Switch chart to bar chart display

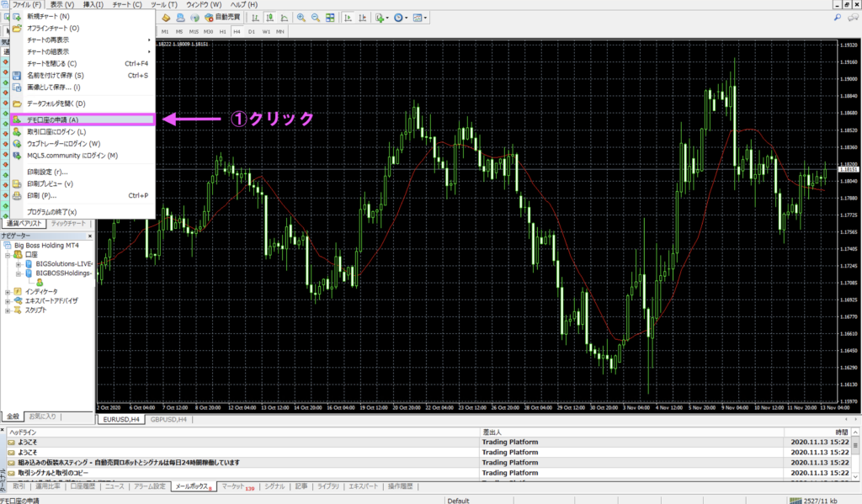pyautogui.click(x=253, y=18)
